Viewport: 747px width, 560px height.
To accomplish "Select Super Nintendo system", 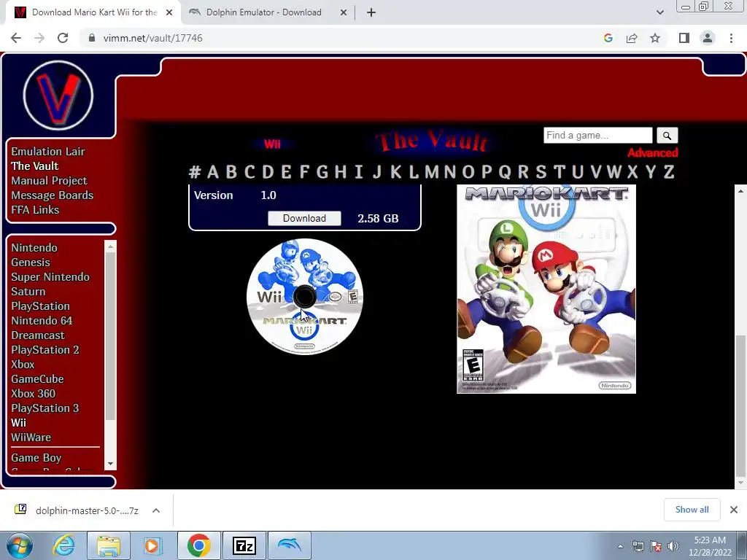I will [x=50, y=276].
